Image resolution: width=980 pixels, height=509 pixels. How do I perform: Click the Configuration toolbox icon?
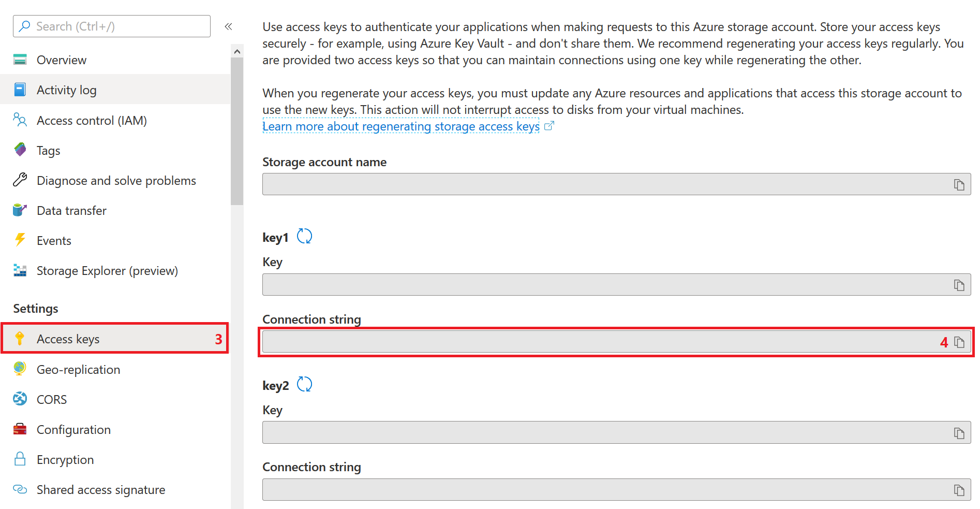point(20,429)
